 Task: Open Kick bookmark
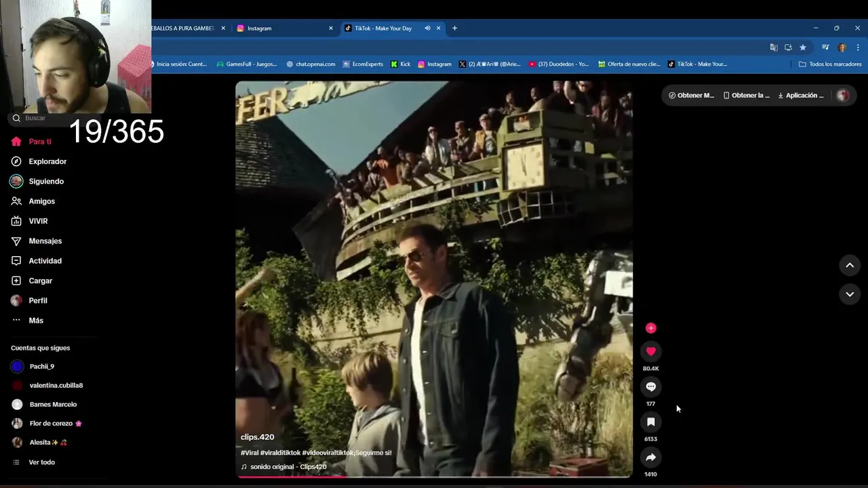point(401,64)
